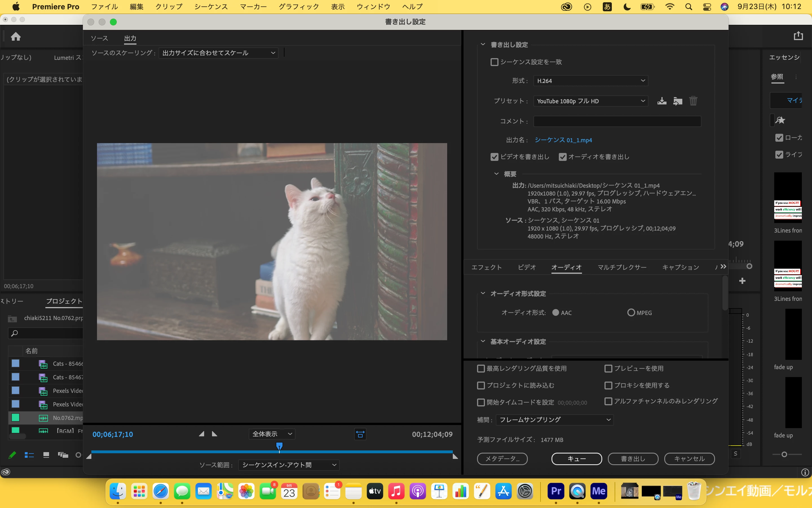Switch to the Captions tab
Screen dimensions: 812x508
680,267
